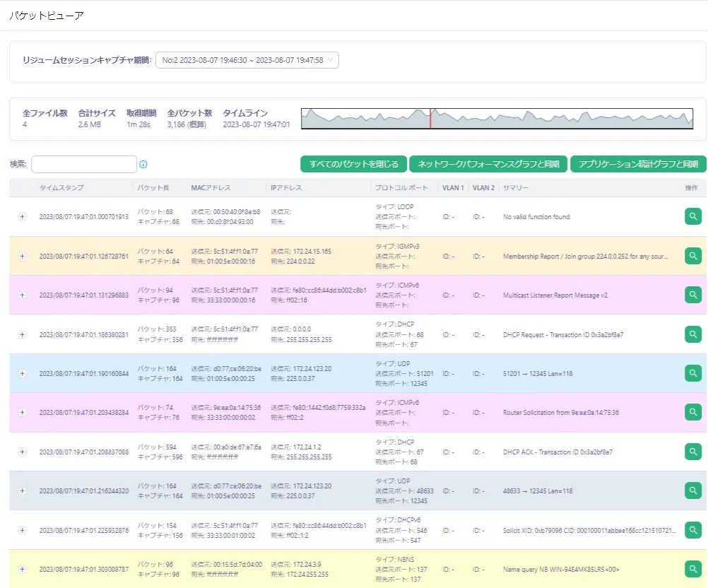The image size is (708, 588).
Task: Focus the 検索 search input field
Action: (x=84, y=165)
